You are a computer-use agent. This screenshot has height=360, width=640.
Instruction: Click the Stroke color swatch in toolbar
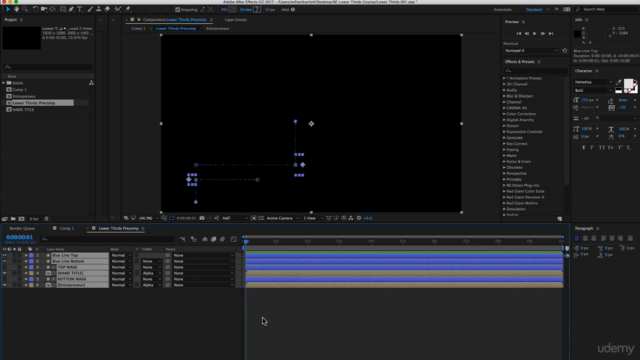tap(257, 9)
